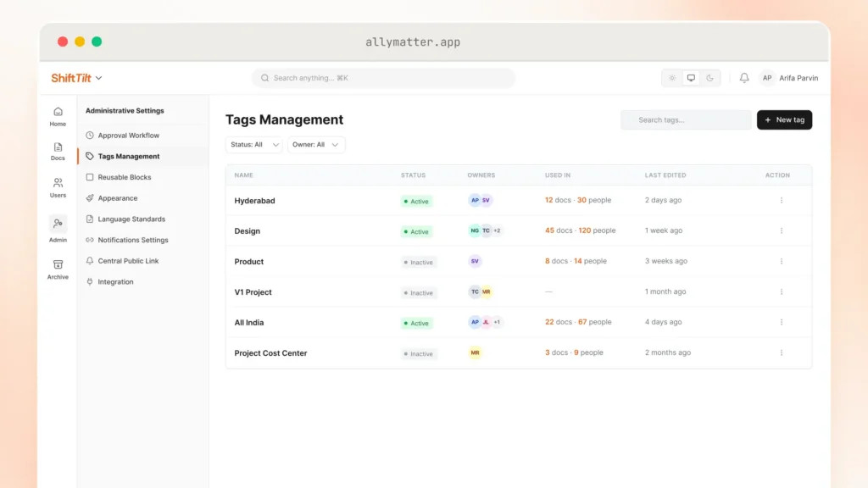Screen dimensions: 868x488
Task: Click the allymatter.app address text
Action: pos(413,42)
